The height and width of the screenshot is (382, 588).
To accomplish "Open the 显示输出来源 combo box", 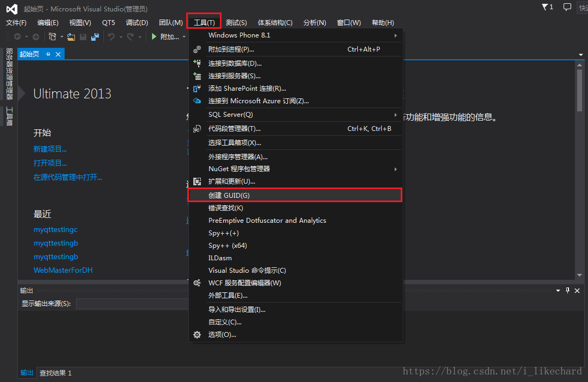I will (x=132, y=304).
